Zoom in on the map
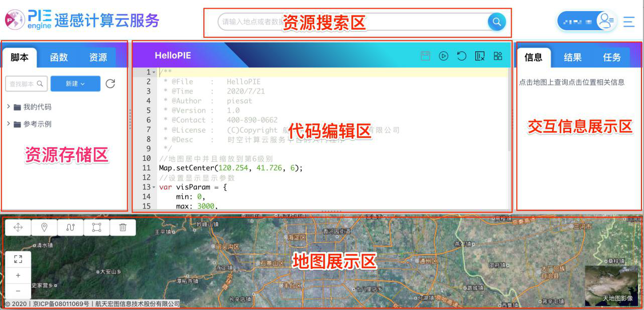 (18, 275)
